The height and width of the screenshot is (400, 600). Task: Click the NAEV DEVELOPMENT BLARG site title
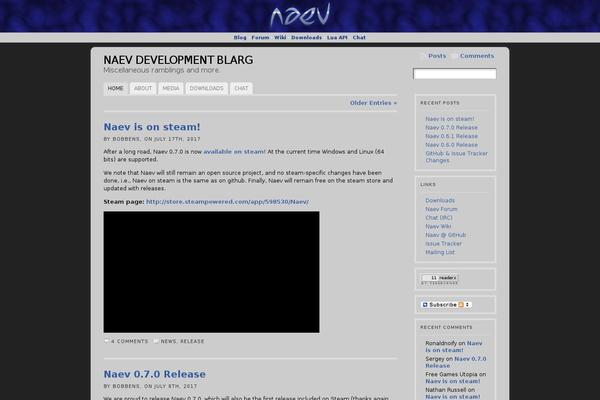click(178, 60)
